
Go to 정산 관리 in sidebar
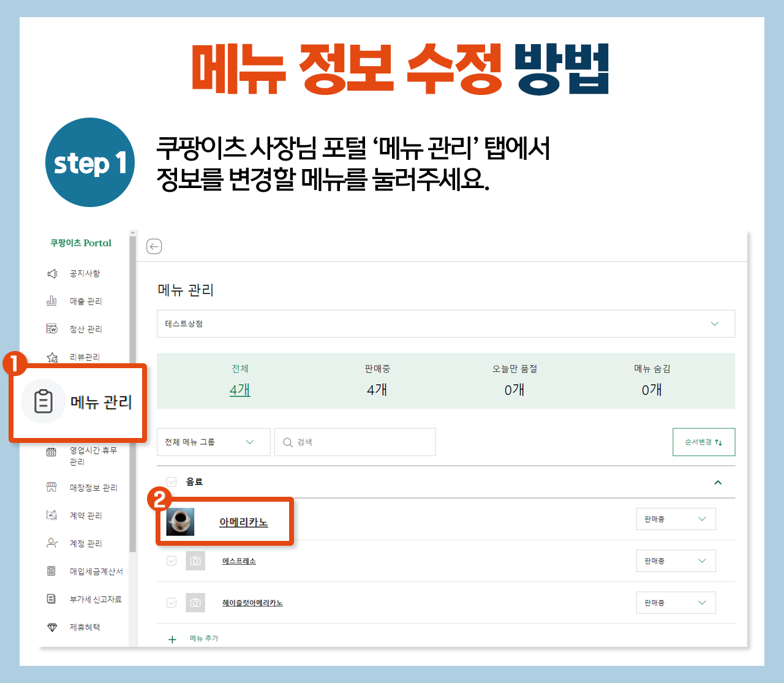click(x=86, y=329)
